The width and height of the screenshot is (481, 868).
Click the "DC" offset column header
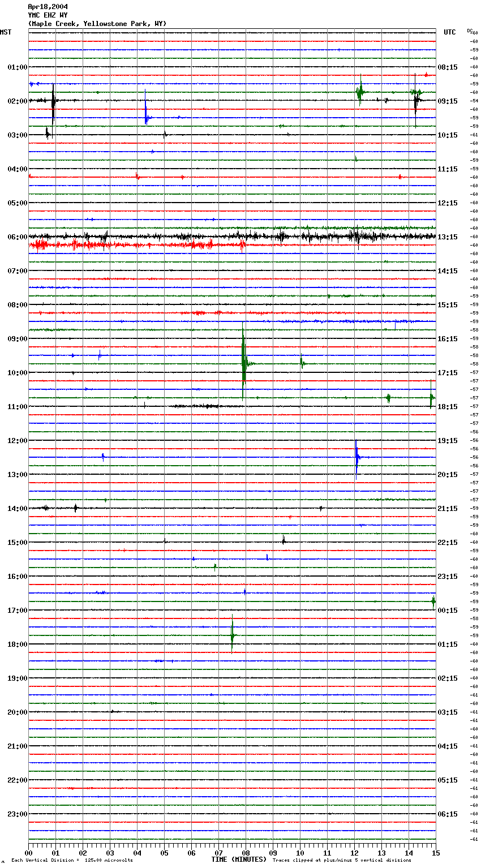pyautogui.click(x=470, y=31)
